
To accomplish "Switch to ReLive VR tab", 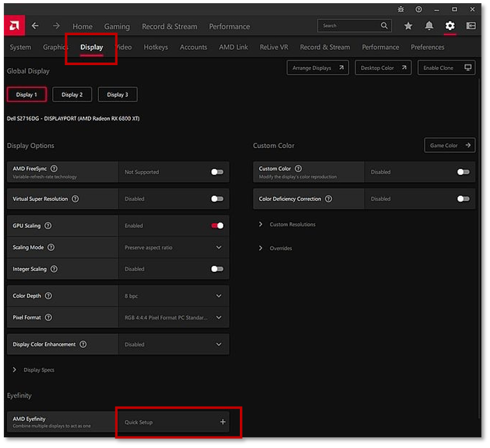I will (x=274, y=47).
